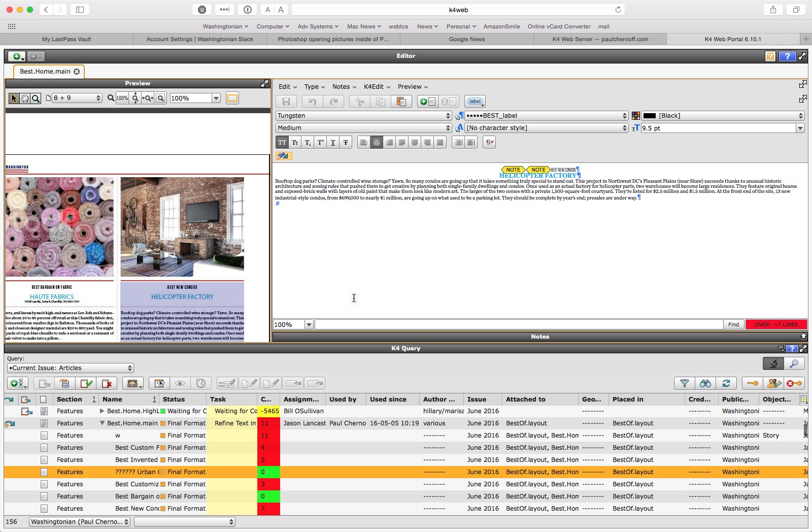
Task: Click the users with wrench icon
Action: pyautogui.click(x=773, y=383)
